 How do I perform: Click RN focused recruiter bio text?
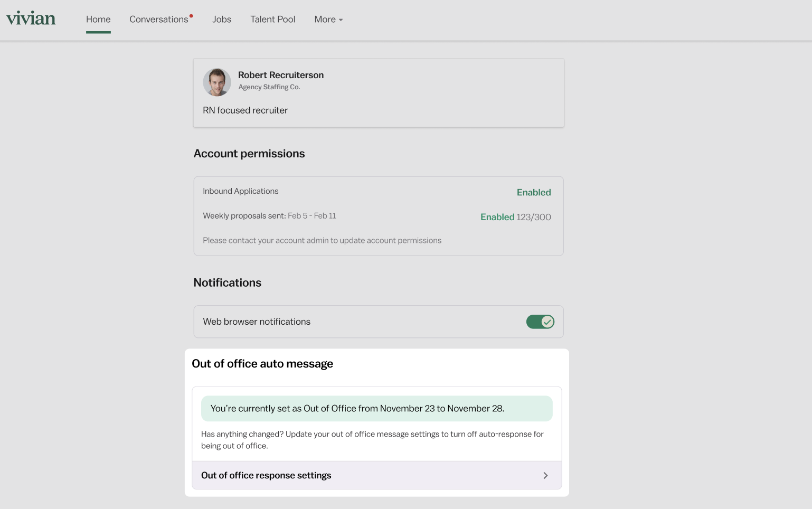coord(246,110)
